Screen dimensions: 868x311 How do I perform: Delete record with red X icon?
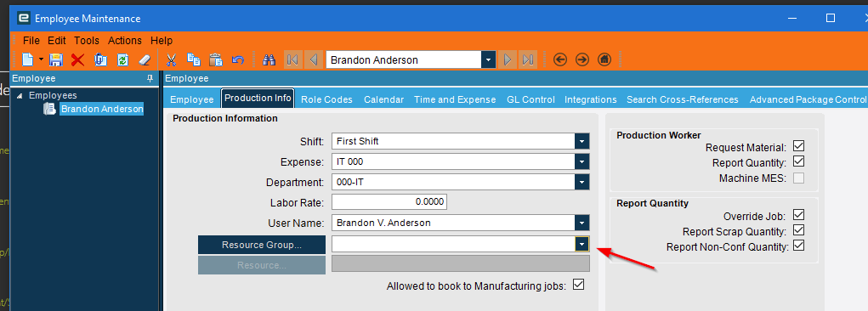click(x=77, y=59)
